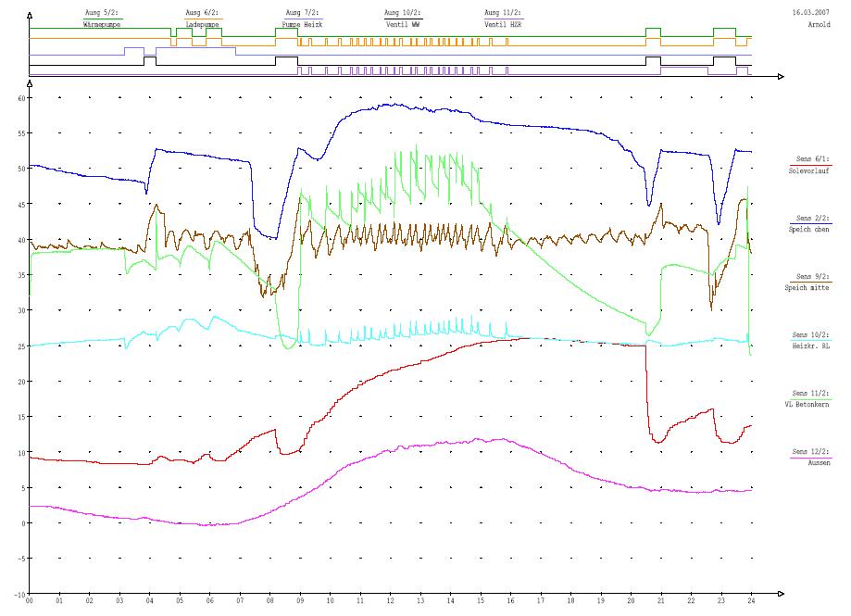Select the Speich mitte sensor label
Image resolution: width=851 pixels, height=616 pixels.
[812, 288]
